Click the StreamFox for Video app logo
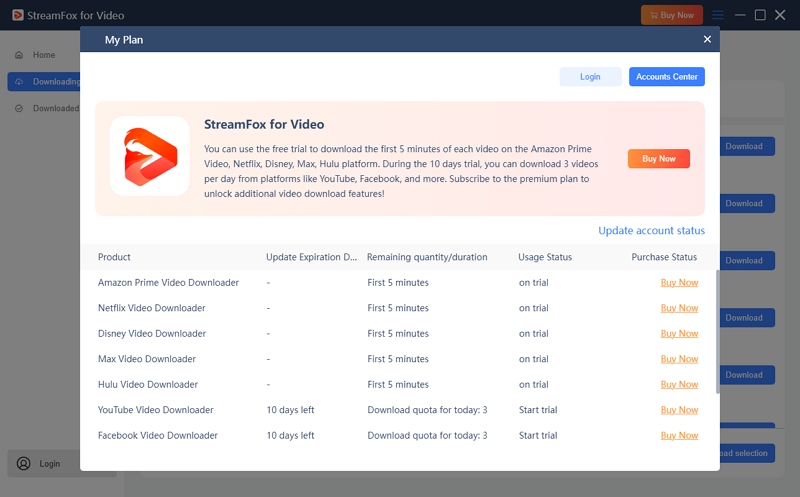Image resolution: width=800 pixels, height=497 pixels. tap(149, 156)
